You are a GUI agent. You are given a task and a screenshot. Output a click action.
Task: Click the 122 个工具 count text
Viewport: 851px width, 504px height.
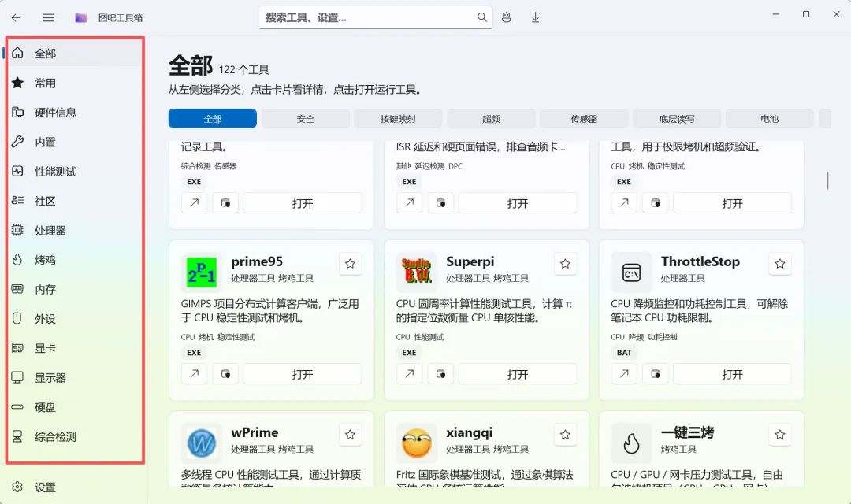[243, 69]
